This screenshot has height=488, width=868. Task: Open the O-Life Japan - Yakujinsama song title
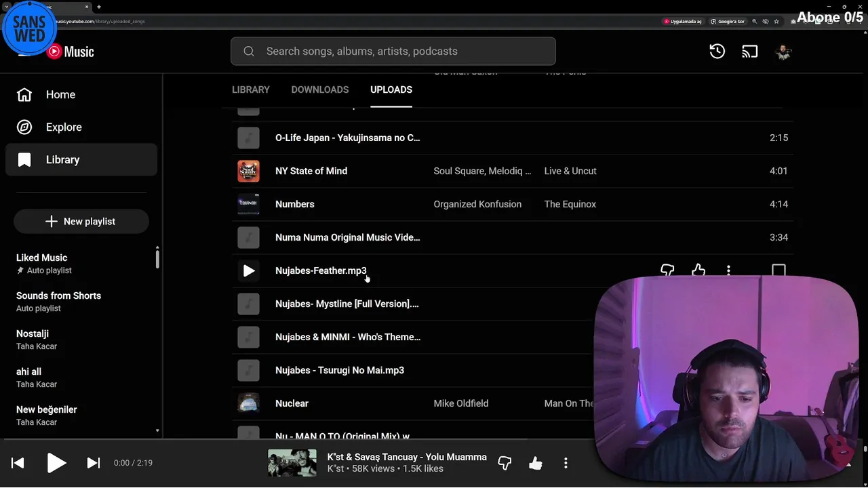pyautogui.click(x=348, y=138)
